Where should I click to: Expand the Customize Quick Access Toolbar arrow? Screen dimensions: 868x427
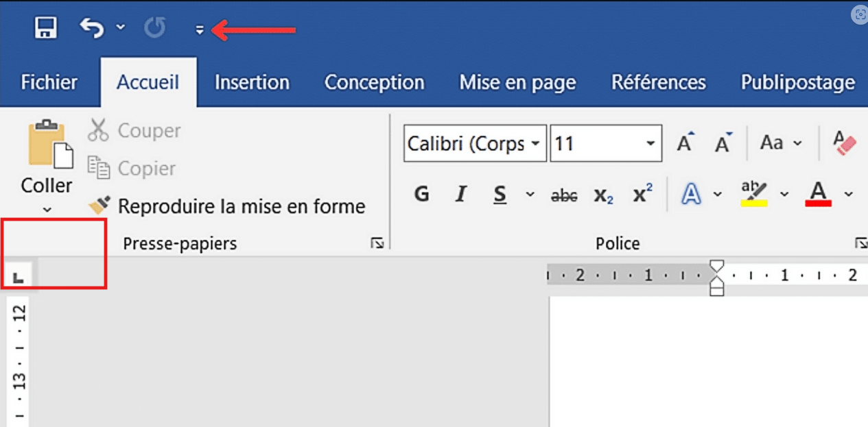[x=200, y=29]
